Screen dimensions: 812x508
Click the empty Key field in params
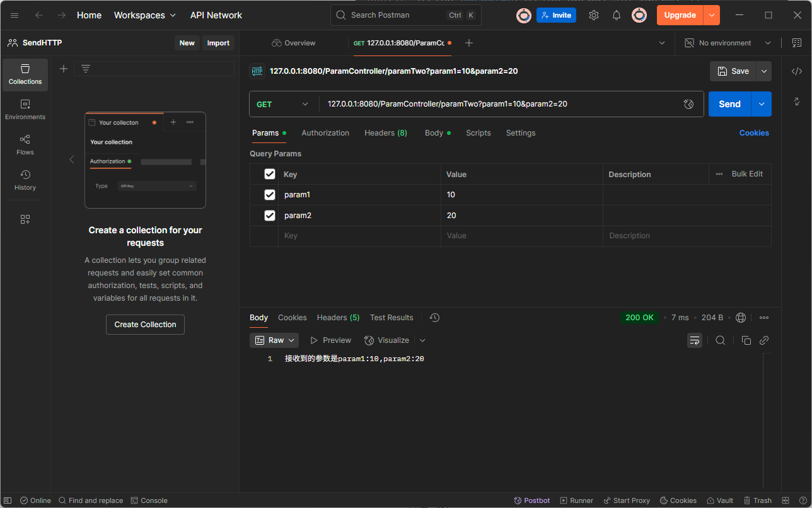click(359, 236)
